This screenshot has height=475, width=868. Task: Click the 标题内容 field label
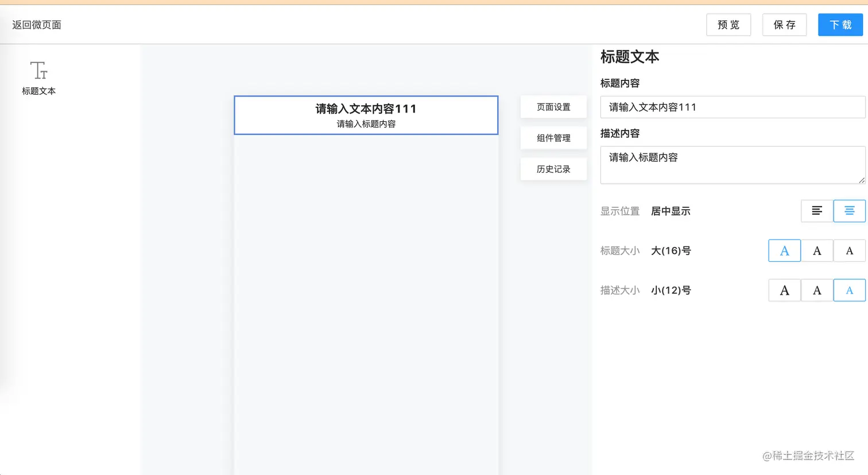click(x=620, y=83)
